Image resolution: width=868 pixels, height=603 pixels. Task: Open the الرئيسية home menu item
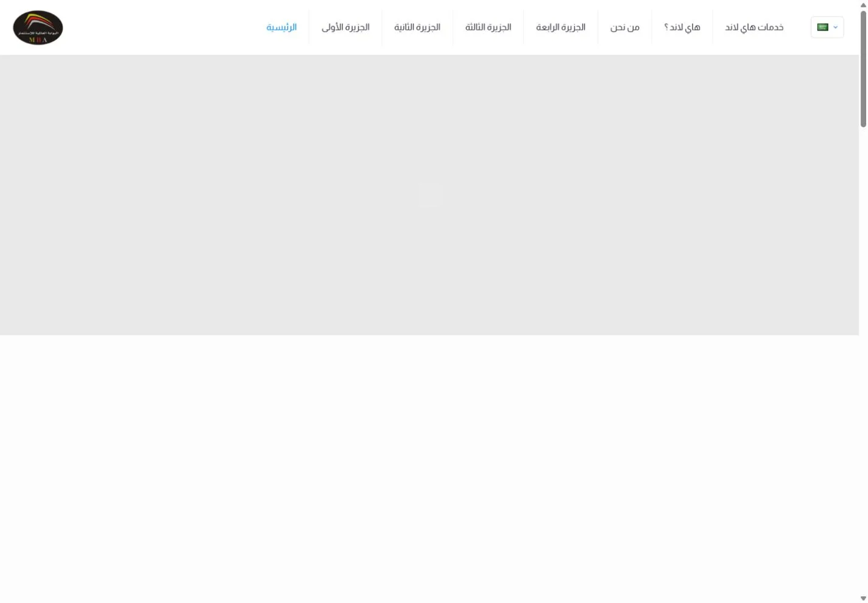(x=281, y=27)
